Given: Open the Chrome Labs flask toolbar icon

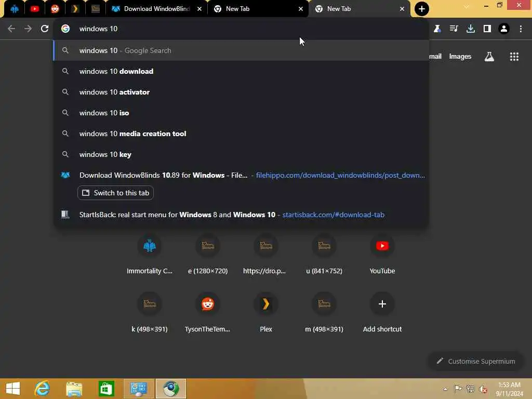Looking at the screenshot, I should [x=437, y=29].
